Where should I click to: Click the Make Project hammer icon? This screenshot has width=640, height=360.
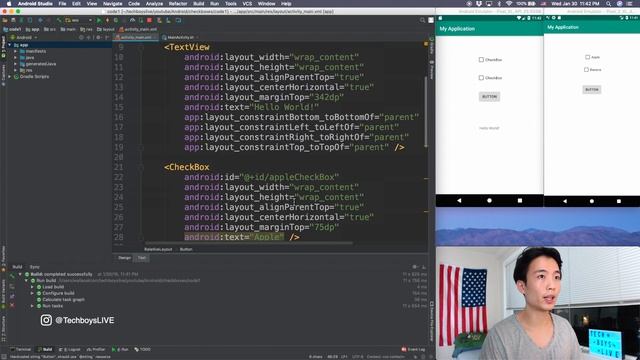point(59,20)
